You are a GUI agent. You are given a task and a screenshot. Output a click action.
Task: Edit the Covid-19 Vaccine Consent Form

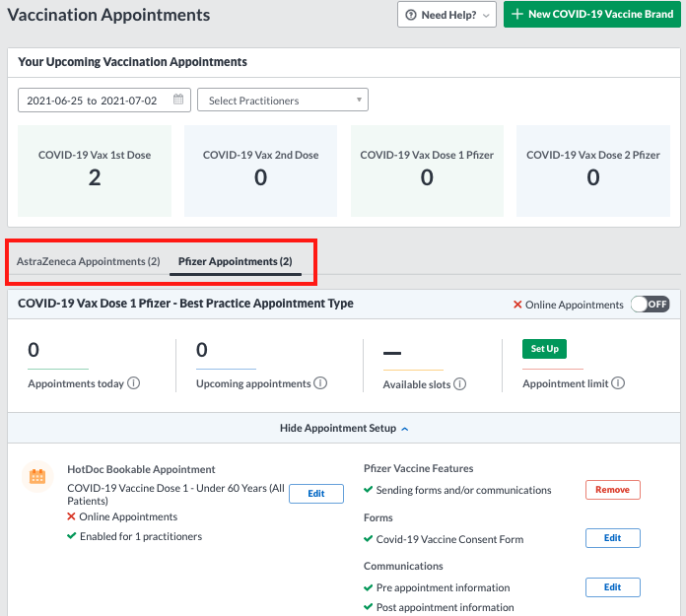tap(612, 538)
